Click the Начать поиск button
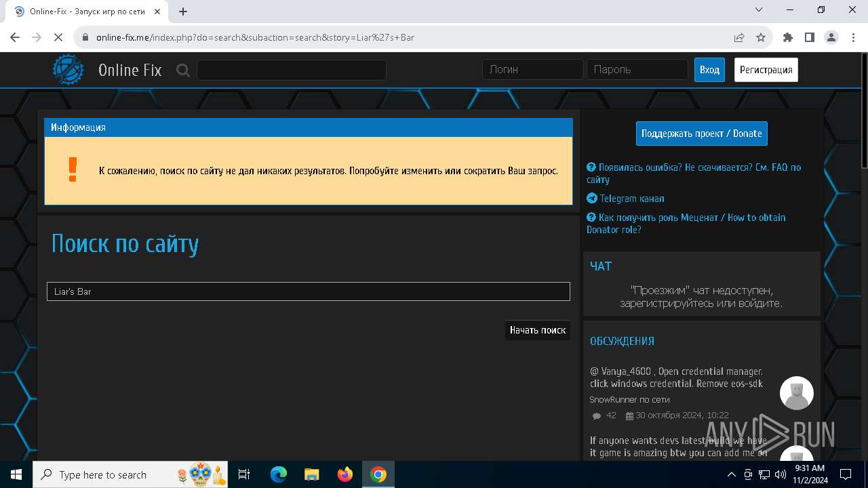 [538, 330]
